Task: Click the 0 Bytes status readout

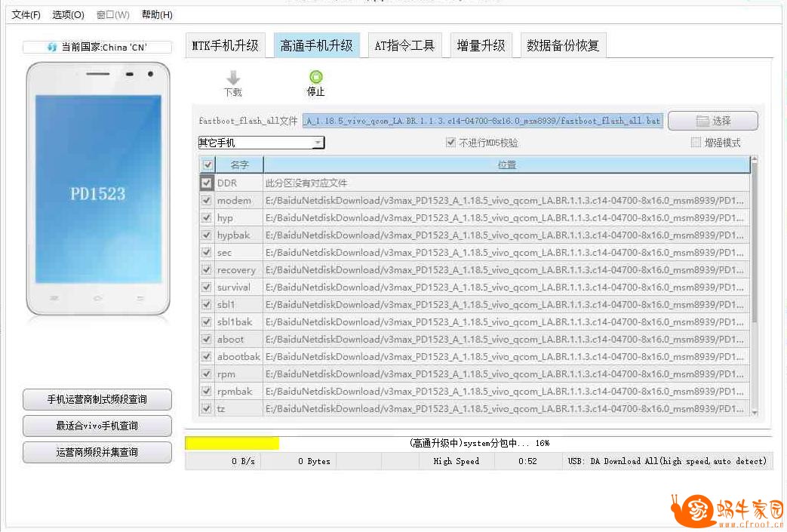Action: click(314, 461)
